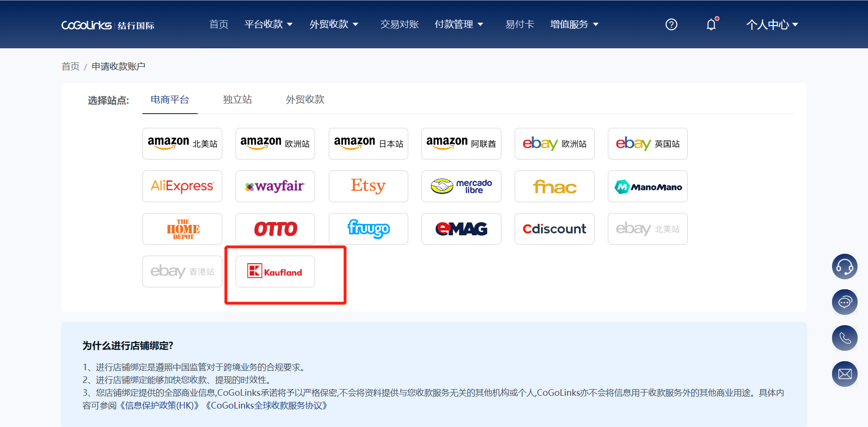Viewport: 868px width, 427px height.
Task: Click the 易付卡 menu item
Action: (519, 24)
